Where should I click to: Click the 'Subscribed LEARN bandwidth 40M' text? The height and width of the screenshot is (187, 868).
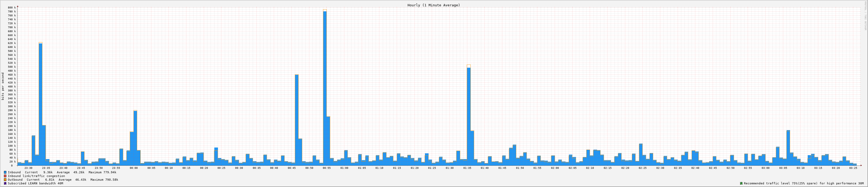pos(35,183)
